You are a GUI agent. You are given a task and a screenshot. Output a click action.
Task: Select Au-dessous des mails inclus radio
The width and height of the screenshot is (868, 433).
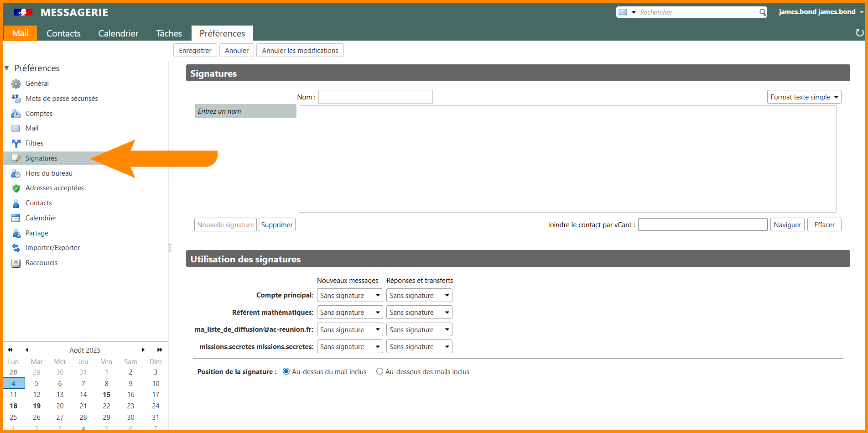379,371
